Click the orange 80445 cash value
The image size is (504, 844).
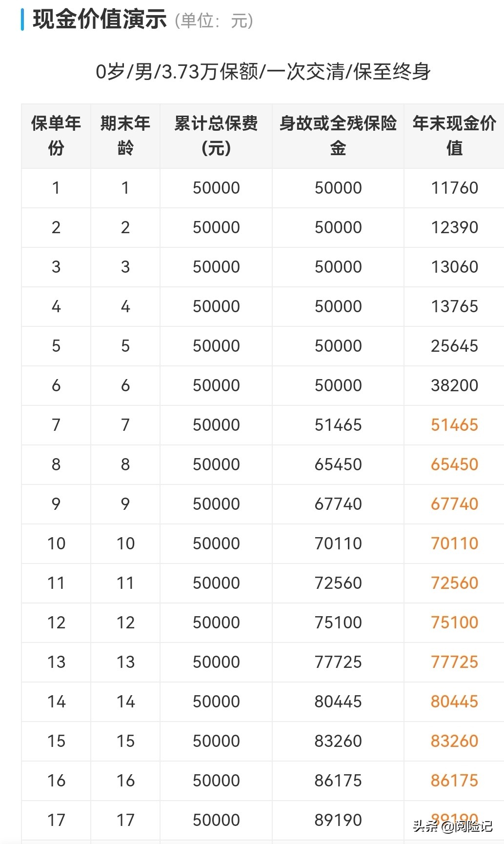pos(454,702)
